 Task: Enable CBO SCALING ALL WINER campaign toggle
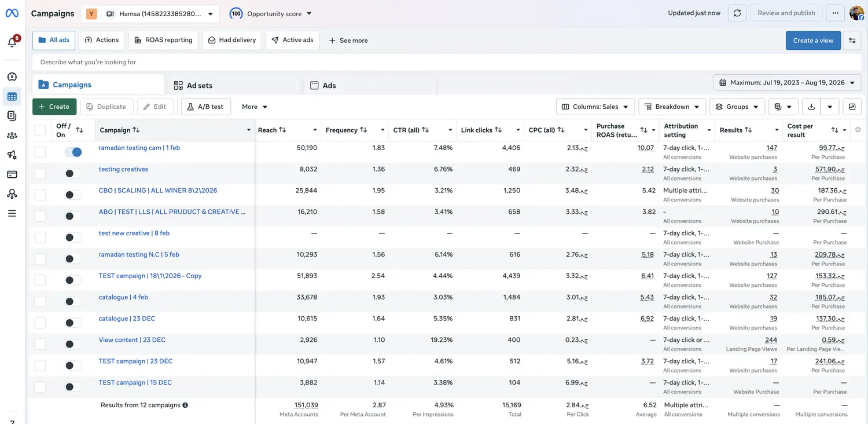coord(73,195)
